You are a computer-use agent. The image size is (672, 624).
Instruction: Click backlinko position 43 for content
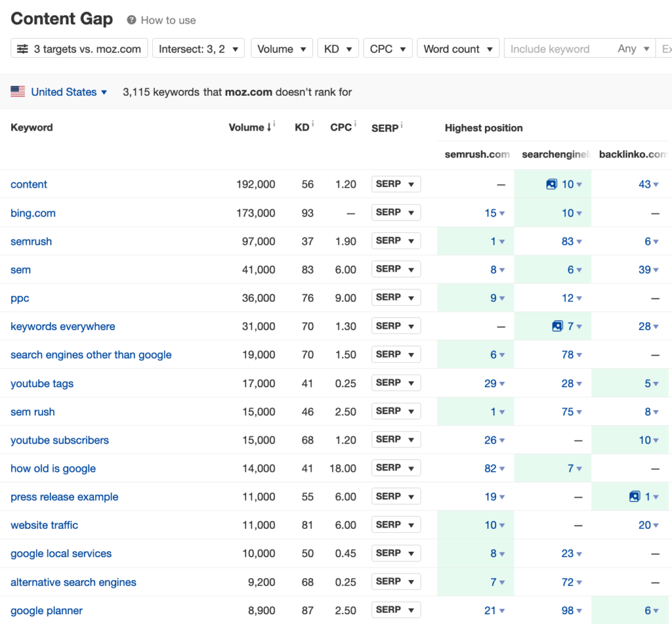pyautogui.click(x=648, y=184)
